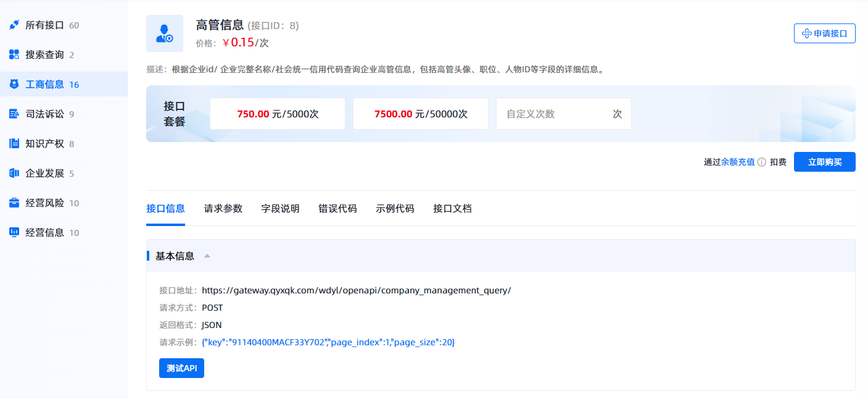The width and height of the screenshot is (868, 399).
Task: Click the 经营风险 briefcase icon
Action: click(14, 203)
